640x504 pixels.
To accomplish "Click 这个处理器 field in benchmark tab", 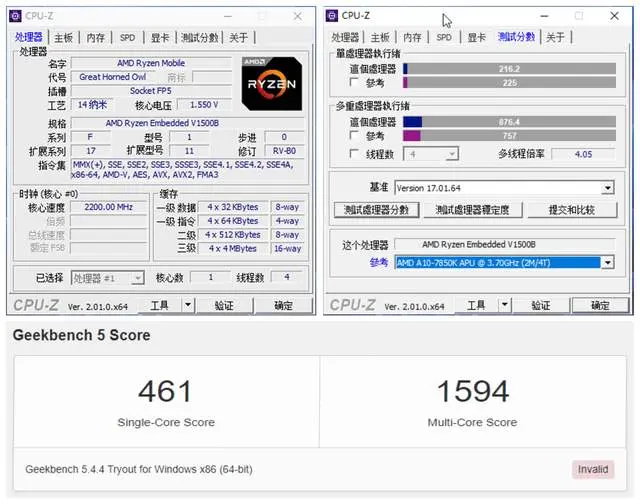I will click(505, 244).
